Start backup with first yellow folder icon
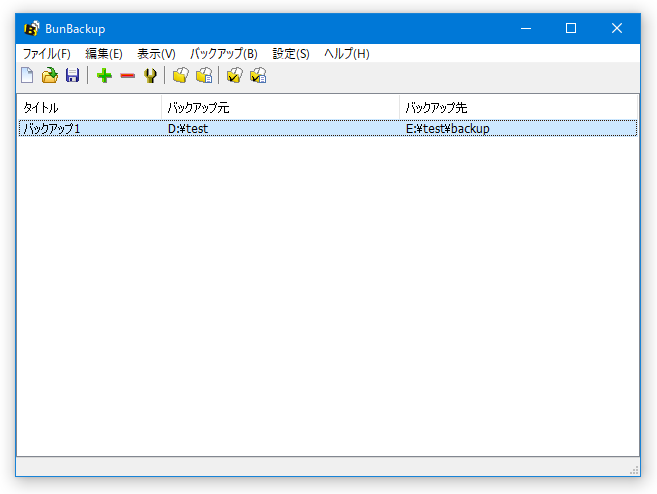 tap(181, 75)
